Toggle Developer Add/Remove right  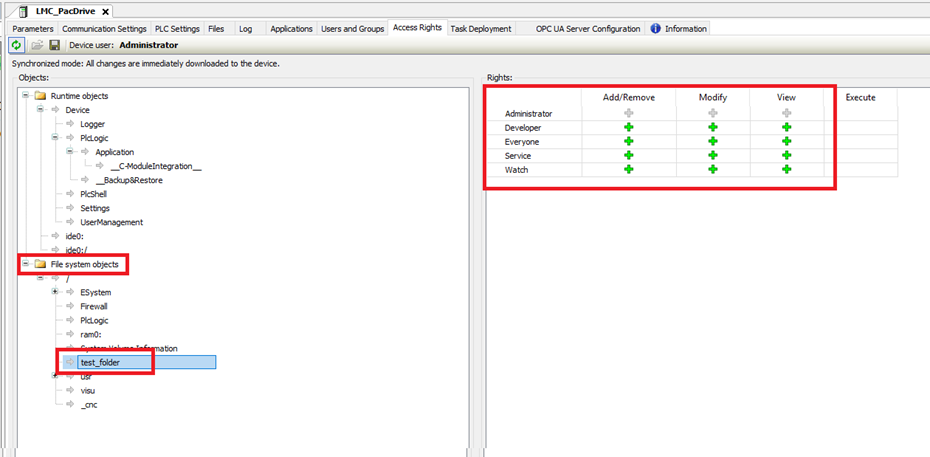click(x=628, y=128)
